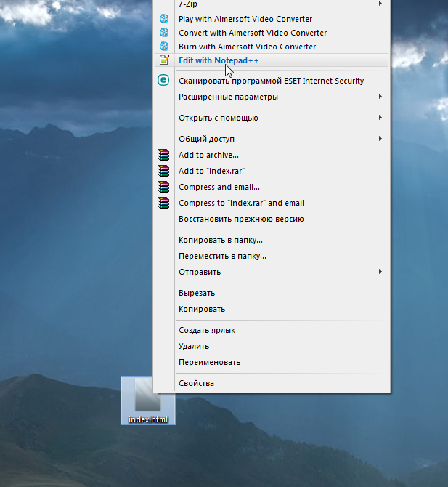Click the ESET Internet Security icon
This screenshot has height=487, width=448.
tap(163, 80)
